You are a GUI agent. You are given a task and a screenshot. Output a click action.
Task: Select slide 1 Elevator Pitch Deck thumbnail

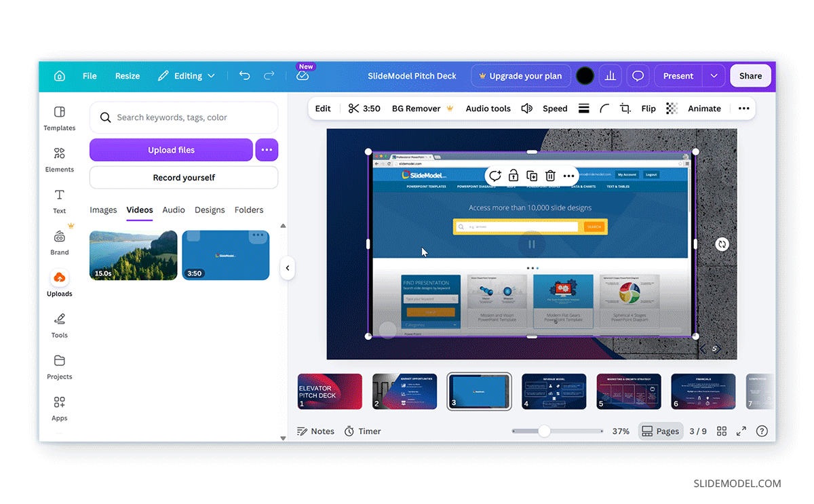330,391
